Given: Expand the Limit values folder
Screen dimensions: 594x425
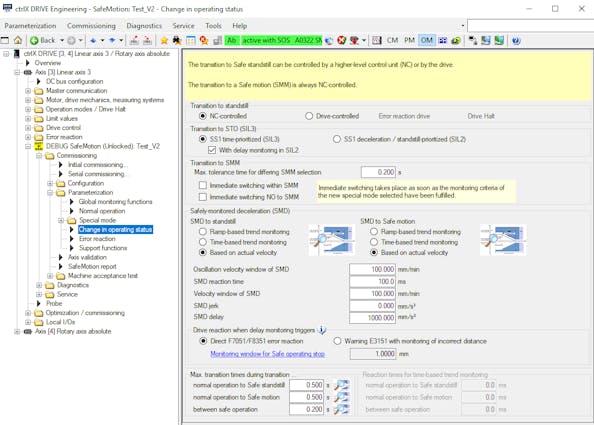Looking at the screenshot, I should point(28,119).
